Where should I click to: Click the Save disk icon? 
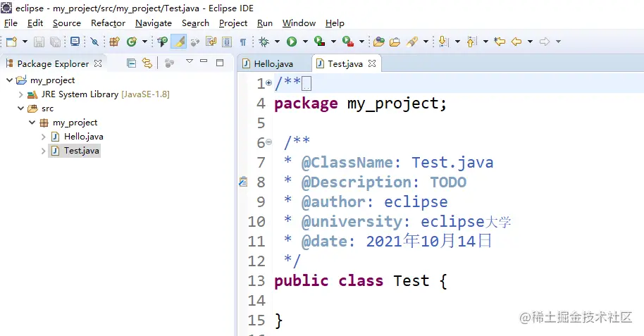coord(39,42)
